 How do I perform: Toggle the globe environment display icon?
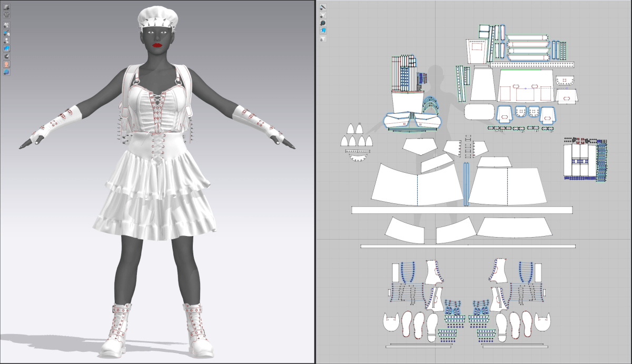(7, 72)
